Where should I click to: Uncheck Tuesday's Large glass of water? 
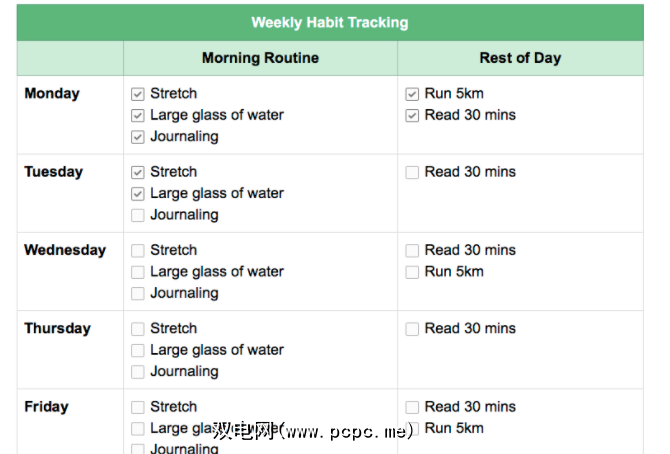point(138,194)
